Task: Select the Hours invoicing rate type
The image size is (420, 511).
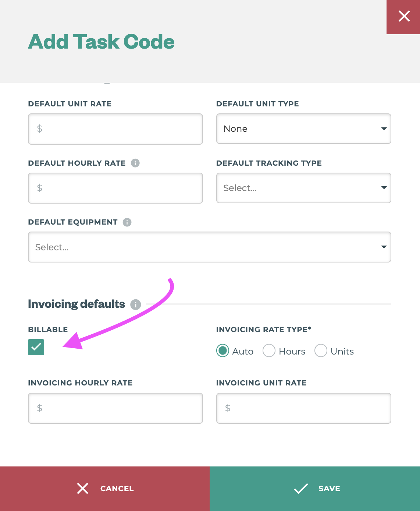Action: (269, 351)
